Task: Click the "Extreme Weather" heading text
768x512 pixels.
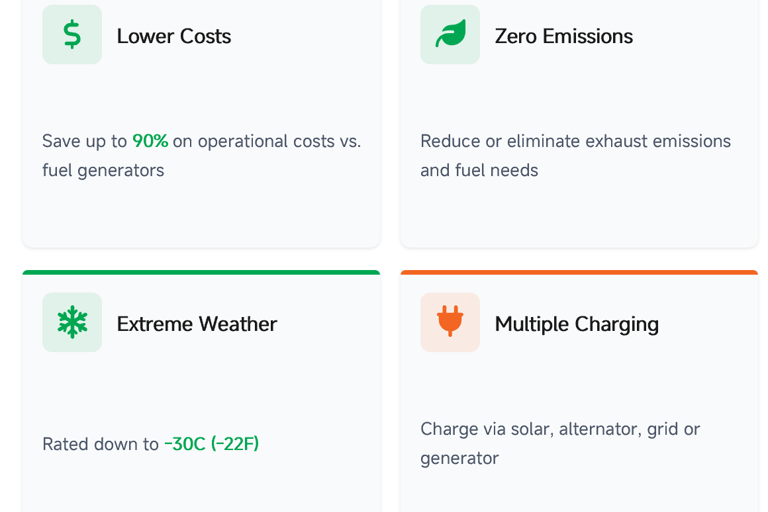Action: pos(196,324)
